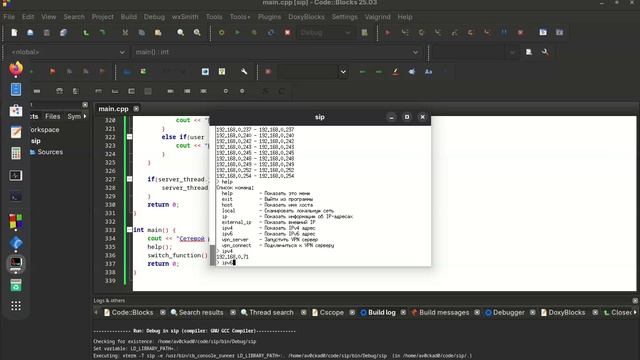Open the Replace toolbar icon
Image resolution: width=640 pixels, height=360 pixels.
(x=197, y=33)
